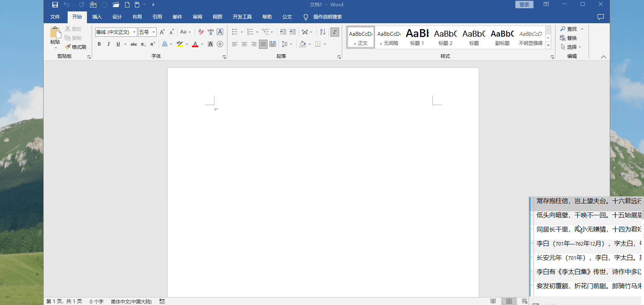Click the 登录 sign-in button
Viewport: 644px width, 305px height.
(524, 5)
